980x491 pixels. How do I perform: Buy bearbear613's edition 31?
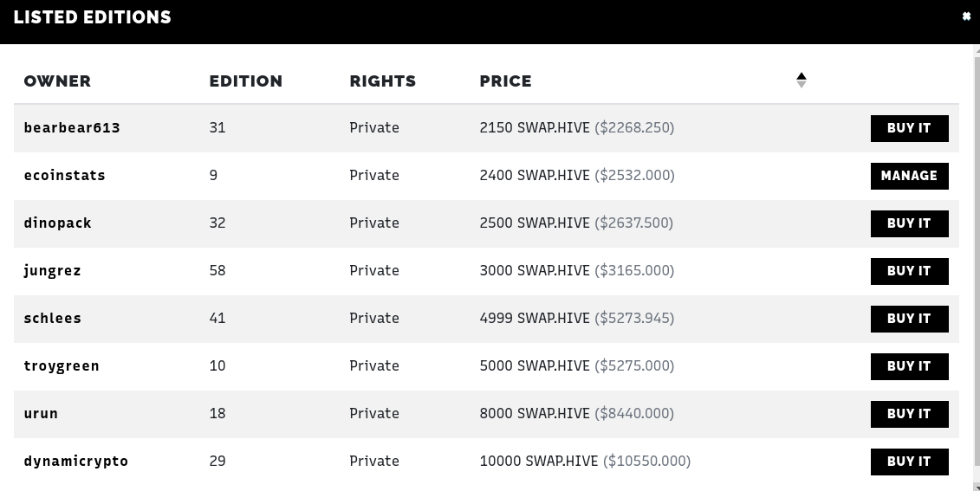909,128
